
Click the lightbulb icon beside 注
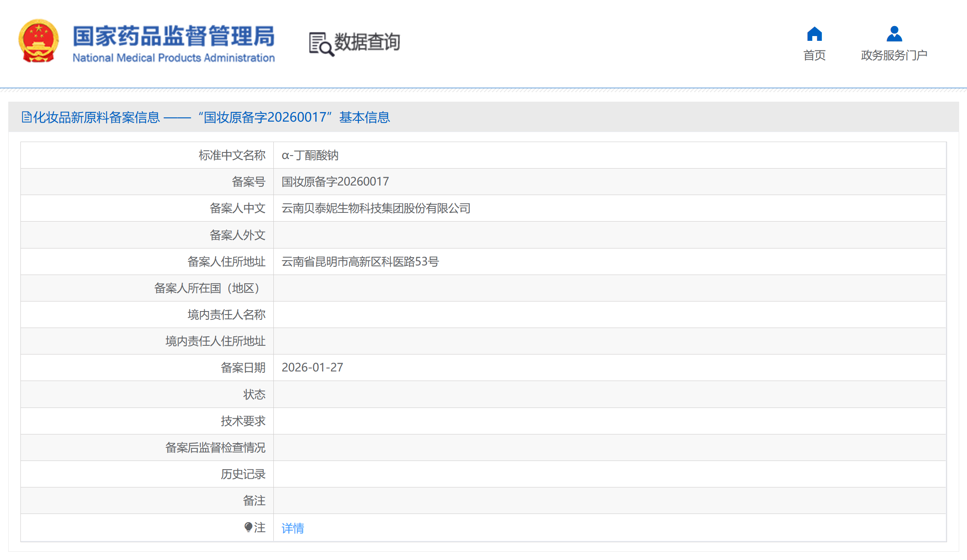248,527
